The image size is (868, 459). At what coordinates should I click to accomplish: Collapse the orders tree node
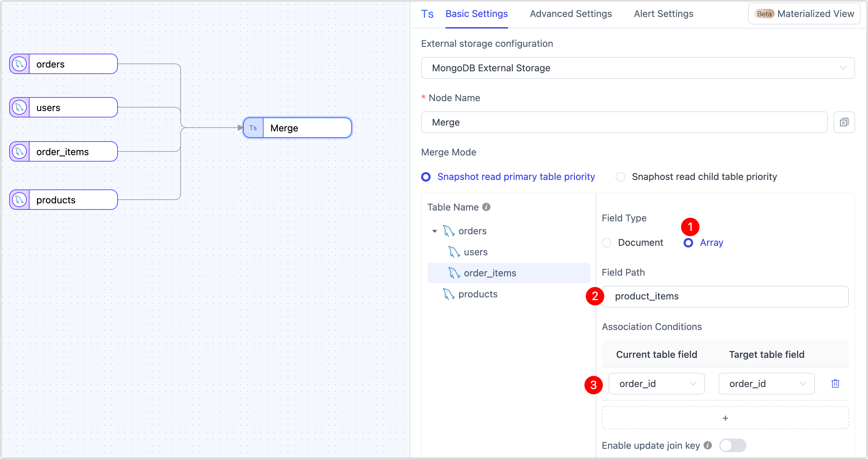(x=434, y=231)
